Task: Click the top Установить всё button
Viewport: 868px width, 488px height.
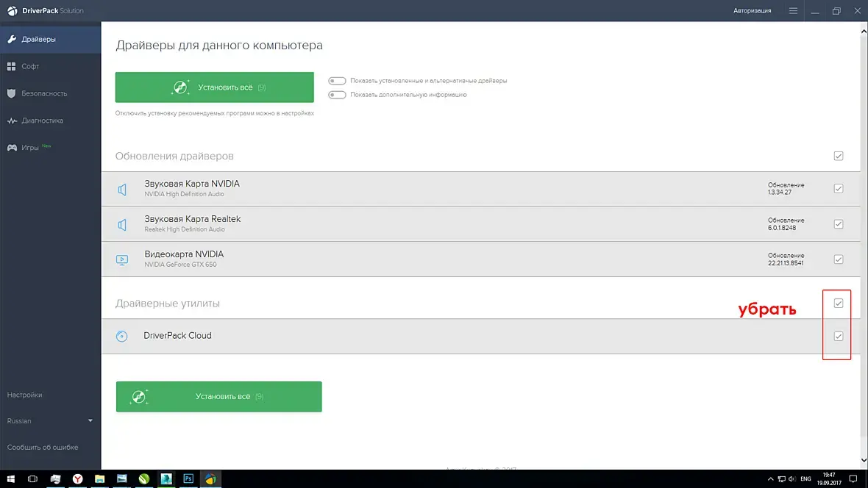Action: click(214, 87)
